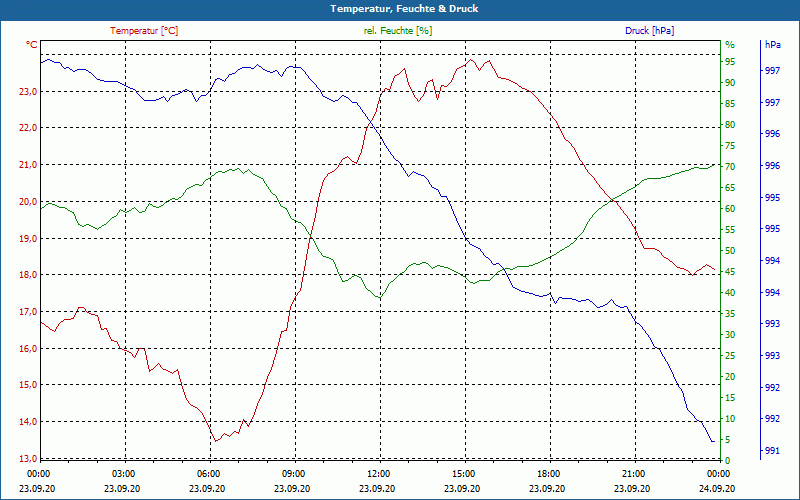Image resolution: width=800 pixels, height=500 pixels.
Task: Click the "80" humidity axis tick
Action: (730, 125)
